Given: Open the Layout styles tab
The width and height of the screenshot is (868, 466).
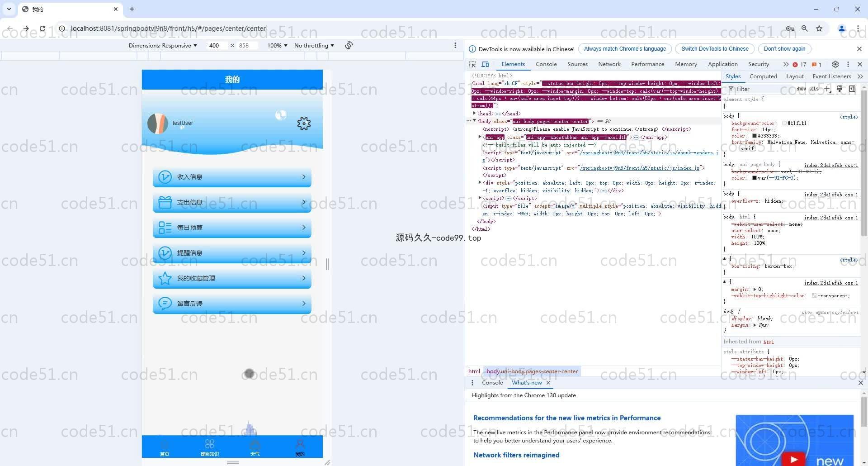Looking at the screenshot, I should coord(795,76).
